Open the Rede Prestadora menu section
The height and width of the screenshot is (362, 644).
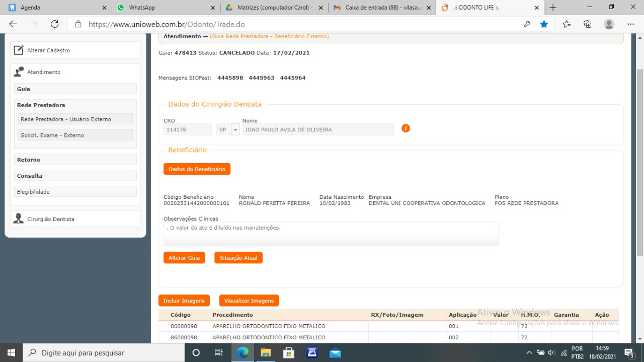coord(75,105)
